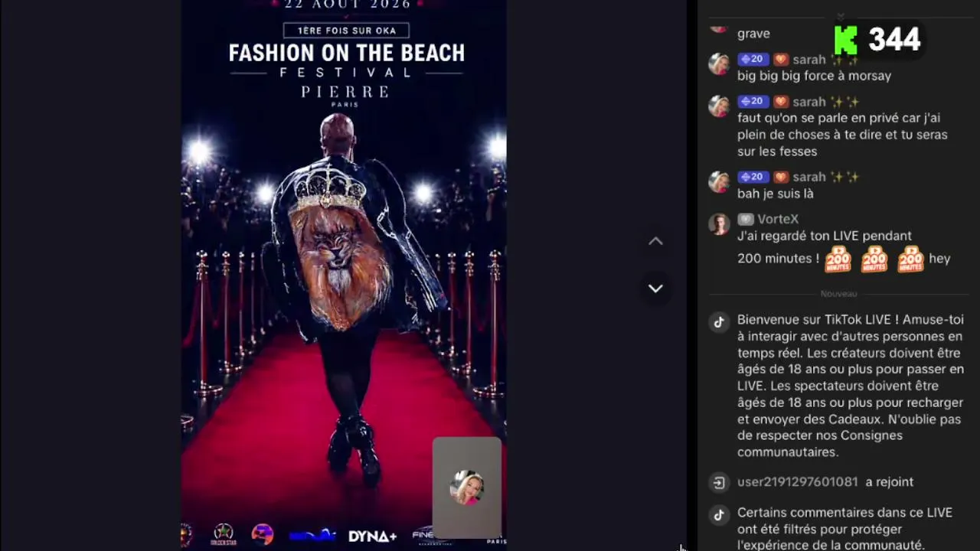This screenshot has width=980, height=551.
Task: Click the 'a rejoint' join notification text
Action: tap(889, 482)
